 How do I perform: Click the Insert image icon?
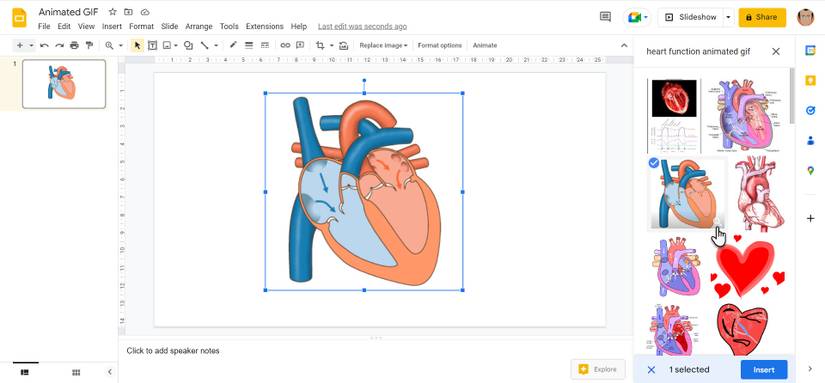(x=167, y=45)
